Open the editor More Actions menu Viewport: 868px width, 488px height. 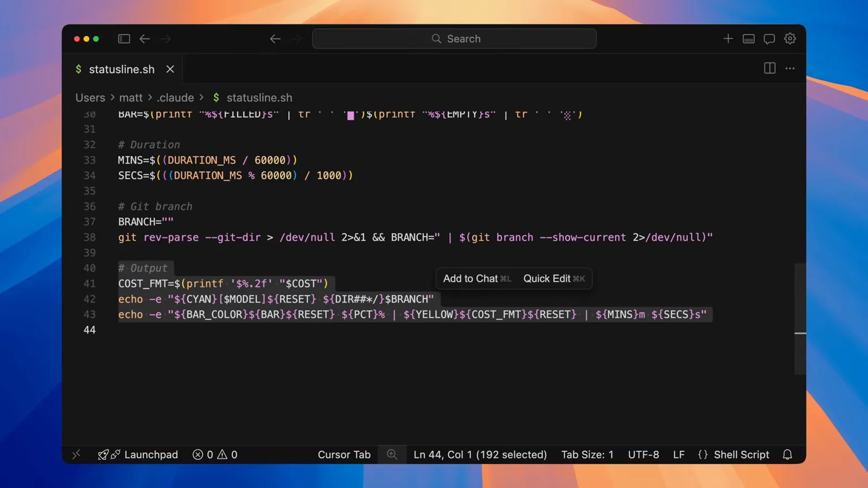[790, 68]
